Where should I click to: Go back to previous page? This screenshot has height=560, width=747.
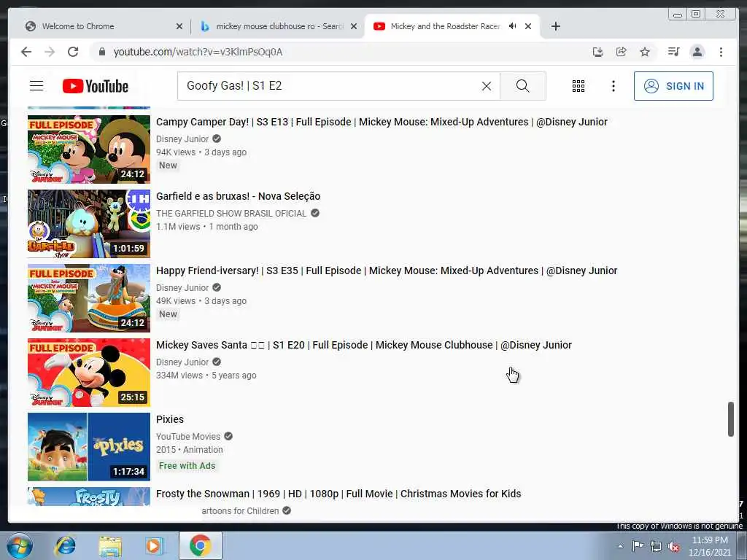pos(26,52)
